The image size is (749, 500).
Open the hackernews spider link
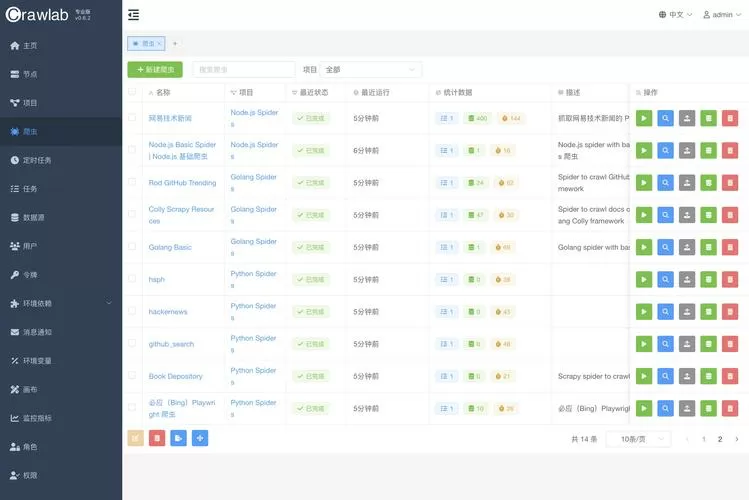[168, 311]
